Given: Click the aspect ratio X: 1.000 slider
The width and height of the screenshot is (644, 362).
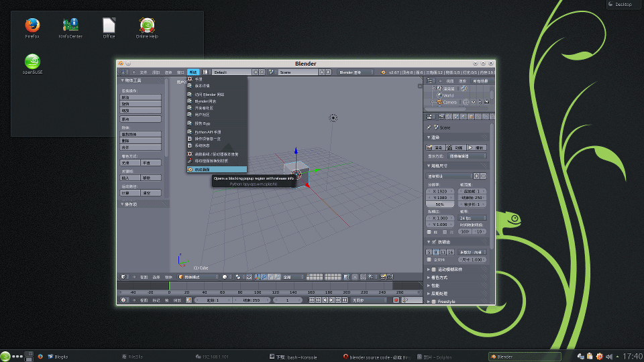Looking at the screenshot, I should click(440, 218).
